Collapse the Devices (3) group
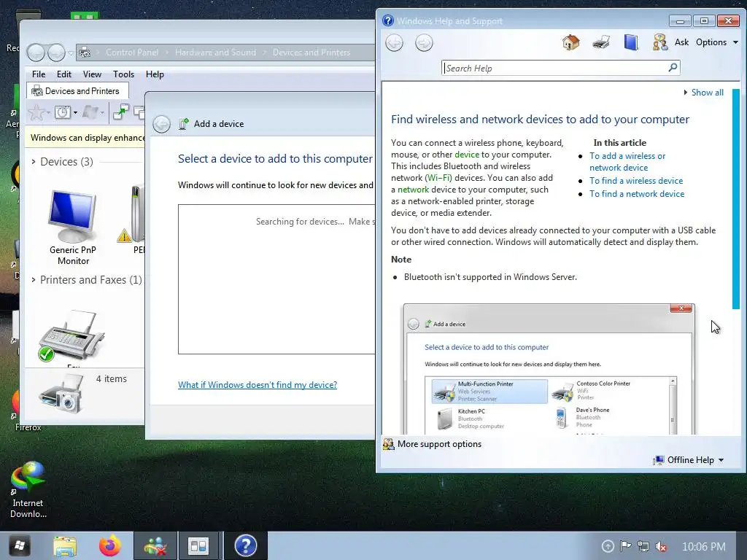The image size is (747, 560). [x=34, y=162]
